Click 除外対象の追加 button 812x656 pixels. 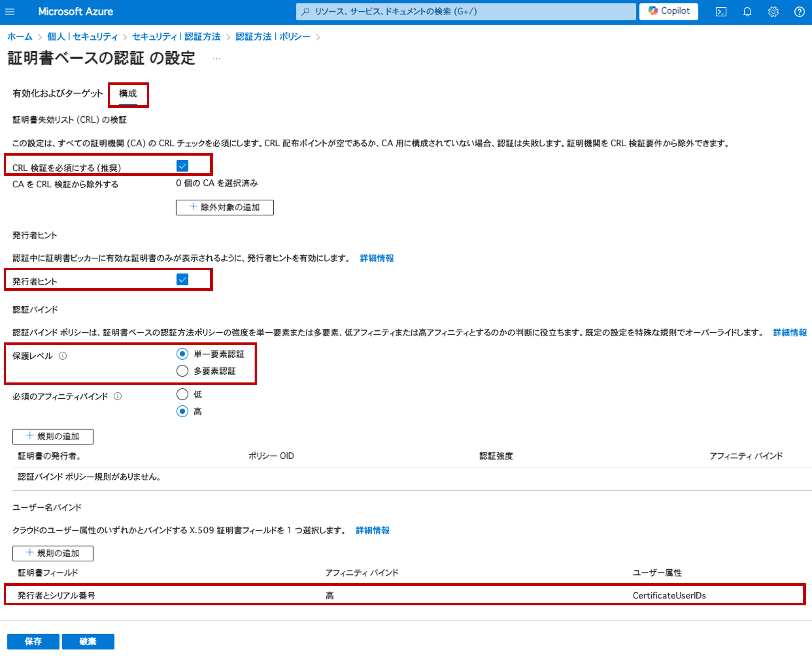coord(225,208)
